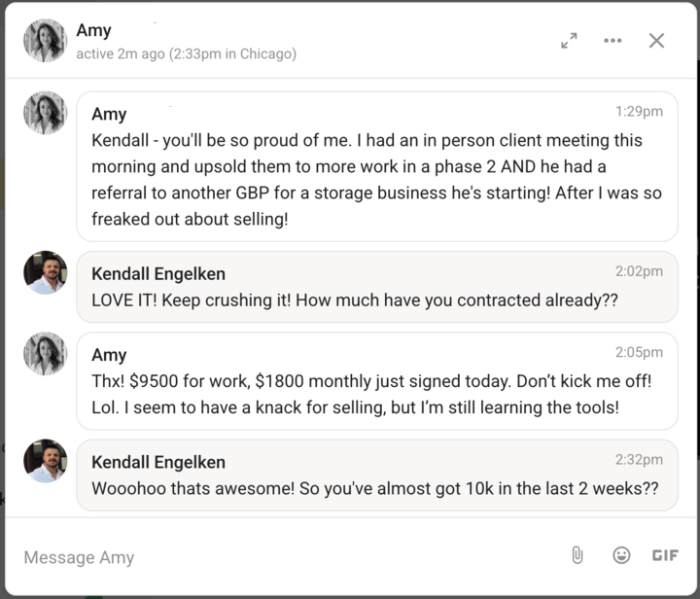This screenshot has height=599, width=700.
Task: Open the three-dot more options menu
Action: pos(612,41)
